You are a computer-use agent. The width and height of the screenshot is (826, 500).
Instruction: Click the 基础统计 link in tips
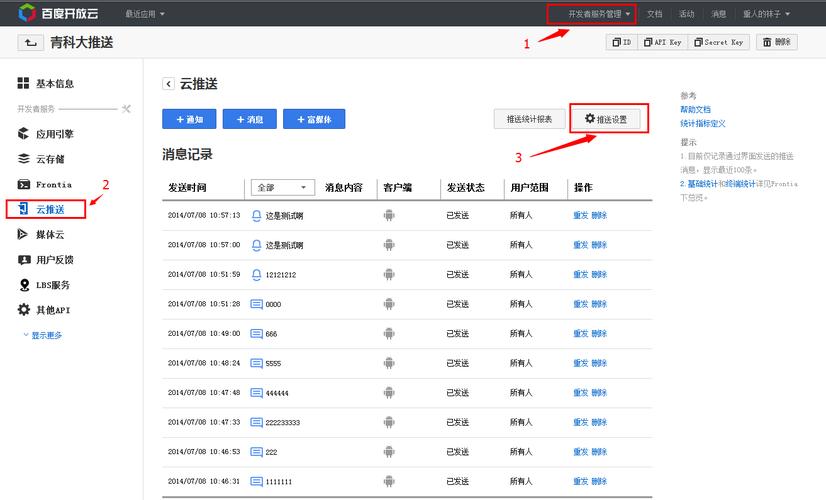coord(702,183)
